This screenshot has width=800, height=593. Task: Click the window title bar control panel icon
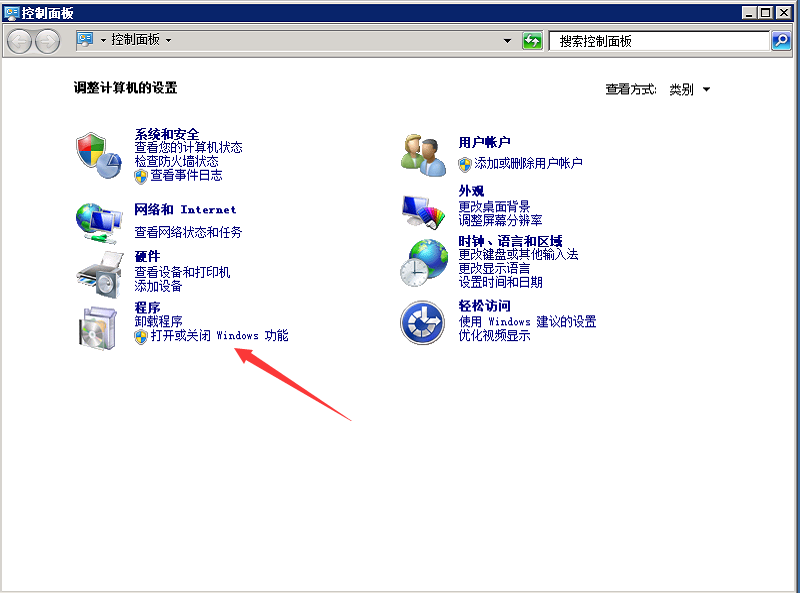pyautogui.click(x=11, y=12)
